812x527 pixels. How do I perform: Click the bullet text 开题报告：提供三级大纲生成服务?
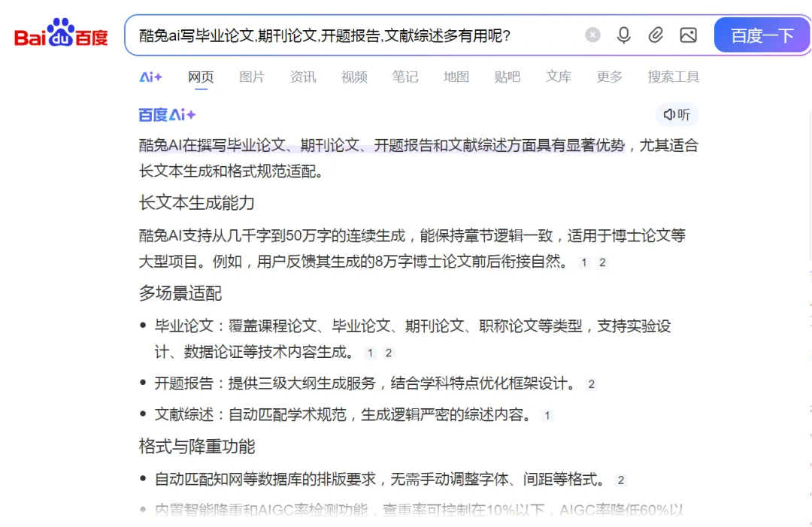tap(365, 383)
